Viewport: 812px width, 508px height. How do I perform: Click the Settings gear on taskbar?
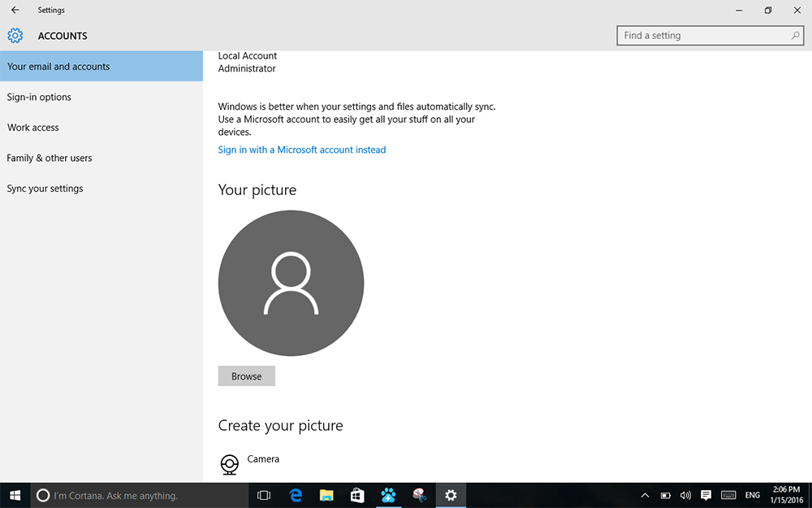(451, 496)
